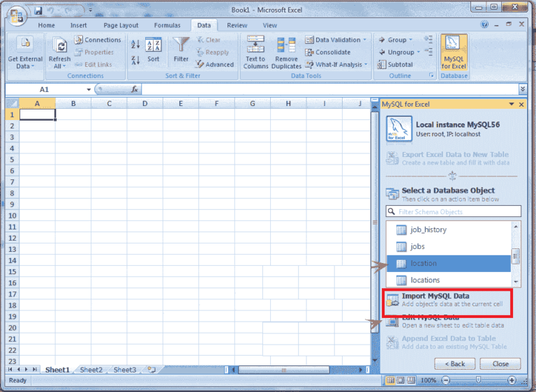Switch to Sheet2 tab

point(91,370)
